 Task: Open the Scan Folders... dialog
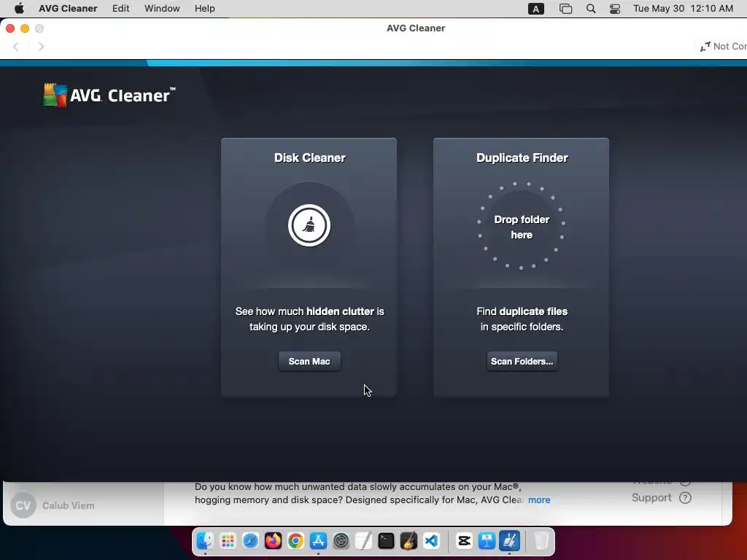(522, 362)
